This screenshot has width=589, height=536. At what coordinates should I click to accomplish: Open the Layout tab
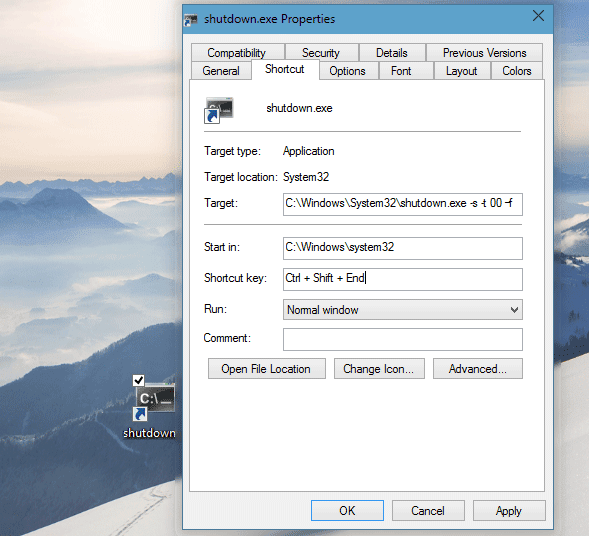(462, 71)
